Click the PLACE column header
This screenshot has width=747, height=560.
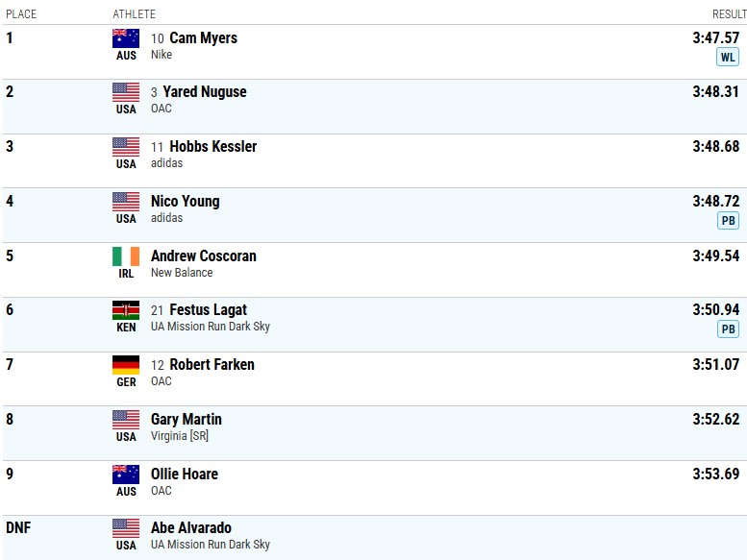(21, 14)
